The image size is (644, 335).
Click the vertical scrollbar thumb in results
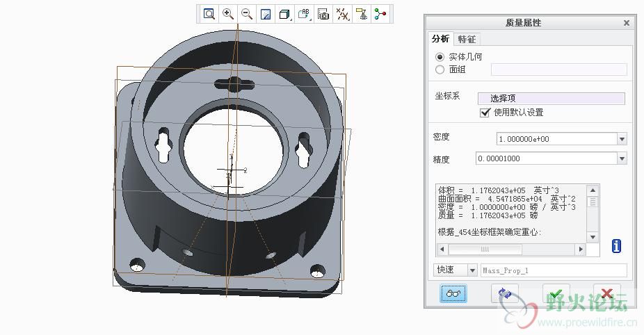[593, 202]
